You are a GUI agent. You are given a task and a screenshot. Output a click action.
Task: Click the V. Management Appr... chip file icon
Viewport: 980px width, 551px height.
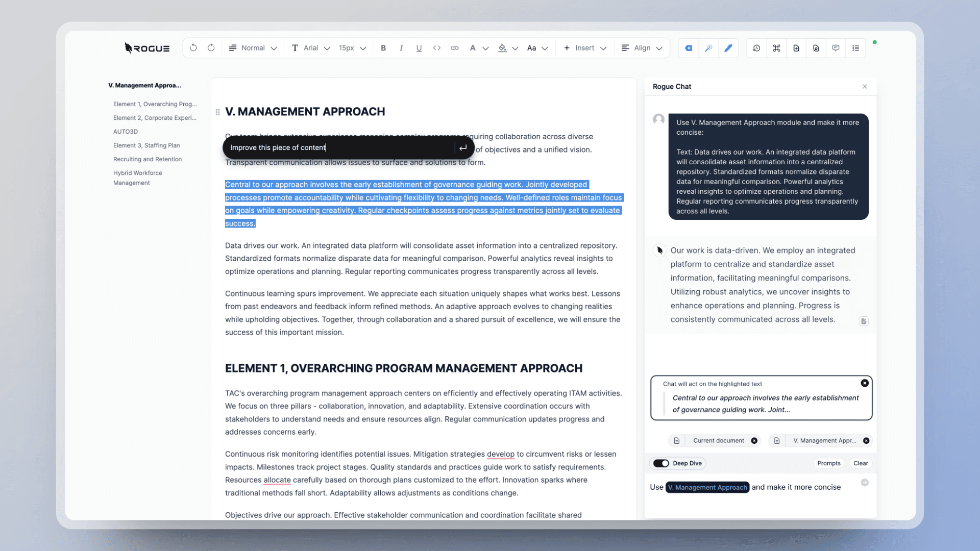pos(777,441)
